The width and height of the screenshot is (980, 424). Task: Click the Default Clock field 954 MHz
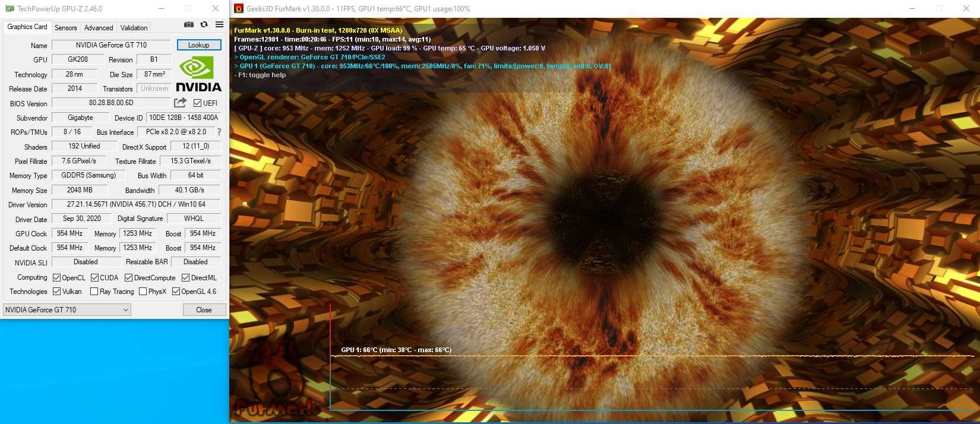pos(69,248)
